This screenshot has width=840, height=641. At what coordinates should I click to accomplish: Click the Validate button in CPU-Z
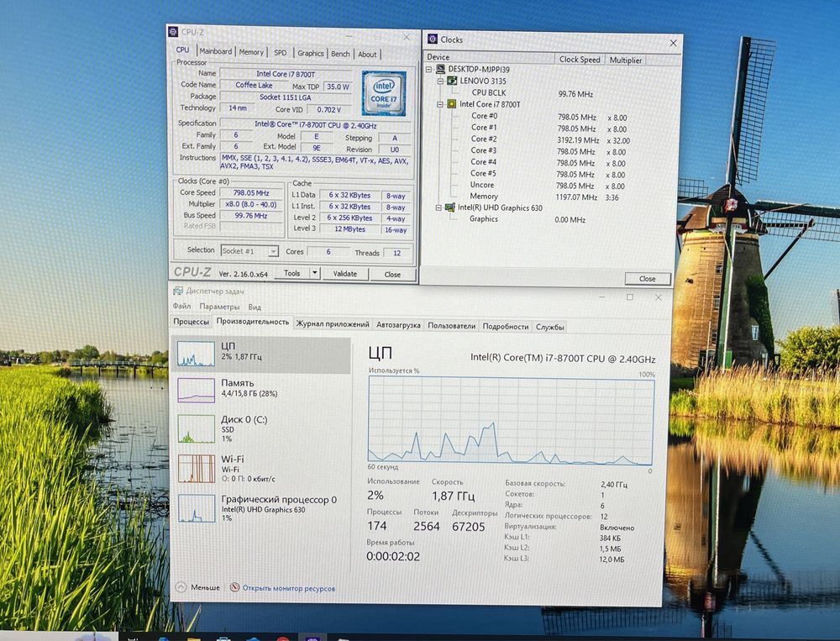[x=345, y=273]
